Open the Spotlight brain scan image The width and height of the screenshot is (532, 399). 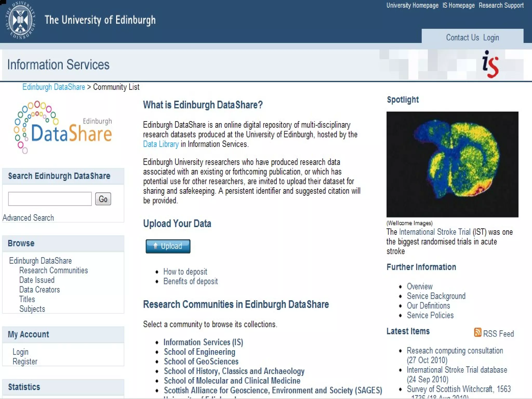pyautogui.click(x=452, y=164)
